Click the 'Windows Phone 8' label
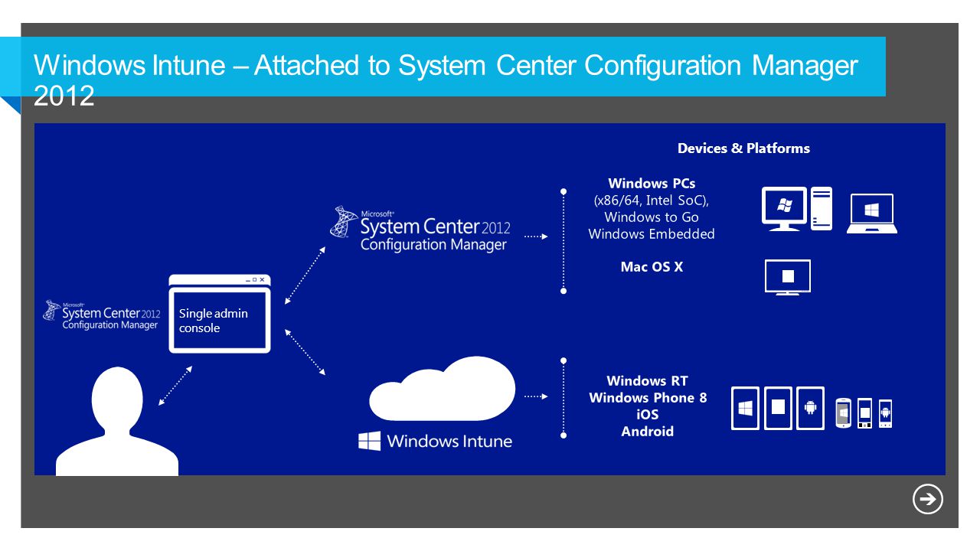 [x=648, y=398]
